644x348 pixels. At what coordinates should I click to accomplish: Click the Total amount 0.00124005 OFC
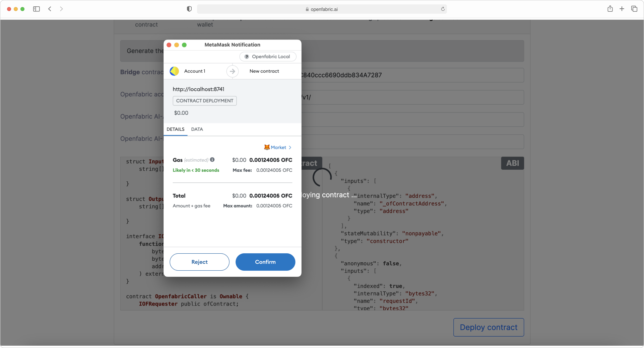pos(271,196)
